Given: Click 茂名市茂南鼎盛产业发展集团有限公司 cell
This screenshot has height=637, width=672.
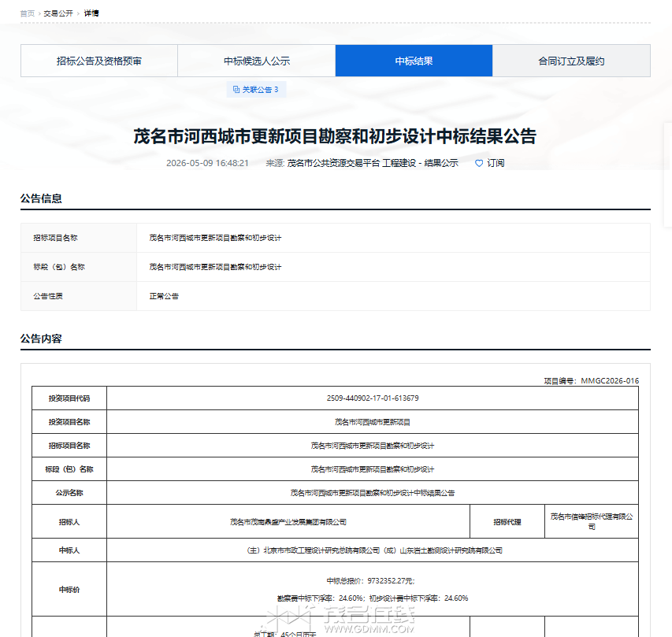Looking at the screenshot, I should [x=288, y=522].
